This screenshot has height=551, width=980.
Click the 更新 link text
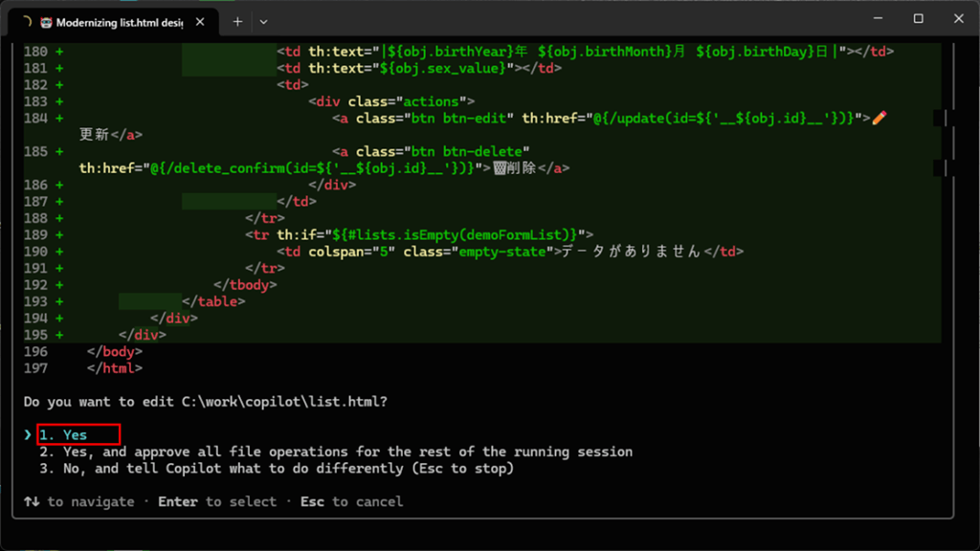95,135
